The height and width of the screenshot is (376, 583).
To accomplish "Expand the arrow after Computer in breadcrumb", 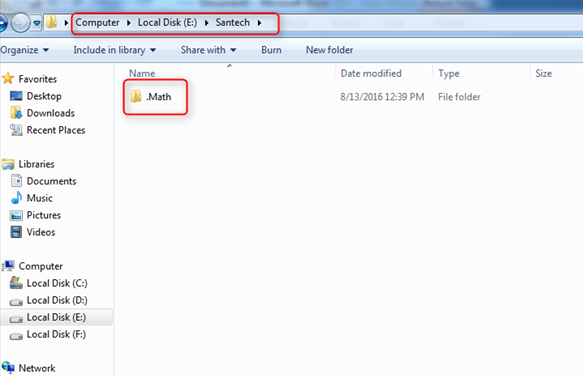I will click(129, 23).
